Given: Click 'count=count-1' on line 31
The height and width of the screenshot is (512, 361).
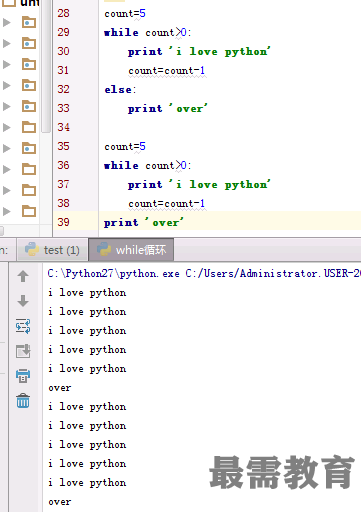Looking at the screenshot, I should pyautogui.click(x=167, y=71).
